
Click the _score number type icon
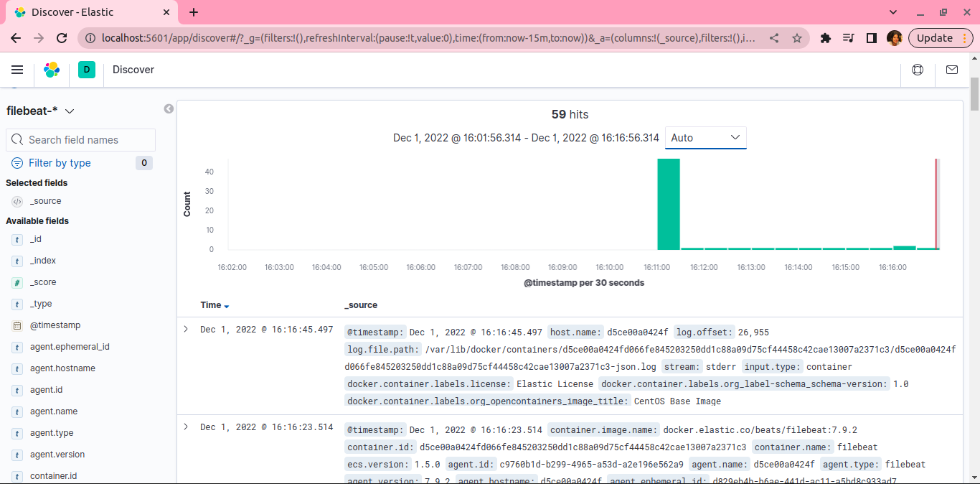tap(17, 282)
